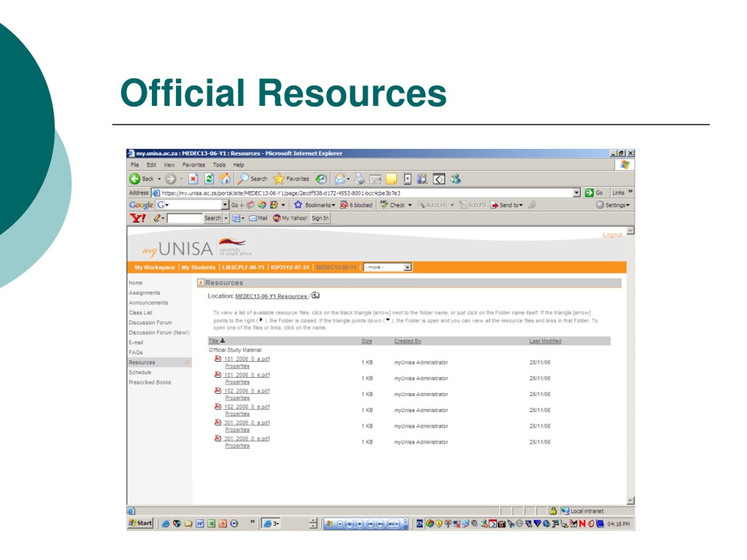Switch to the My Workspace tab

click(x=155, y=267)
